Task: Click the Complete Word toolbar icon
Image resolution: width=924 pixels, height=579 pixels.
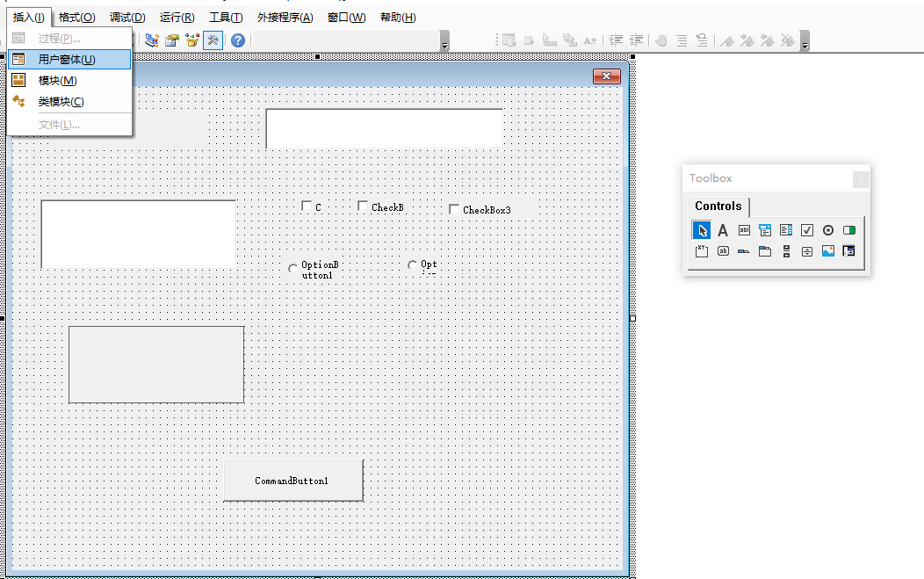Action: pos(590,40)
